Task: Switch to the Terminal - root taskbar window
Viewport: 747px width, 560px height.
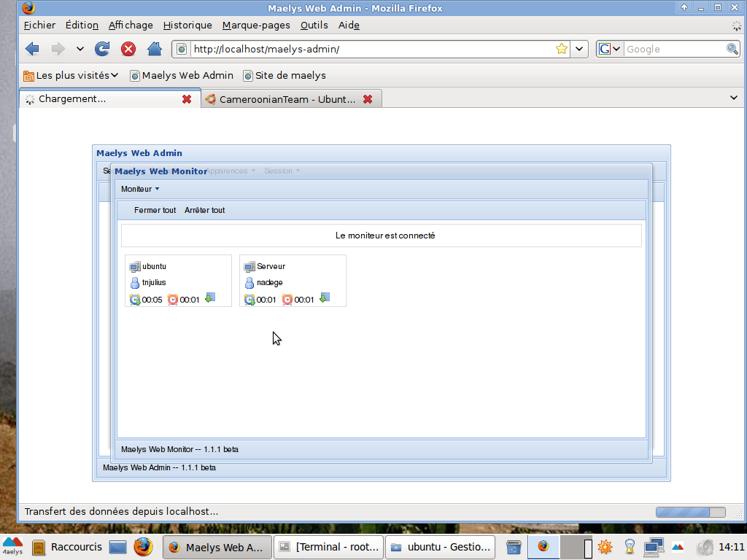Action: click(x=330, y=547)
